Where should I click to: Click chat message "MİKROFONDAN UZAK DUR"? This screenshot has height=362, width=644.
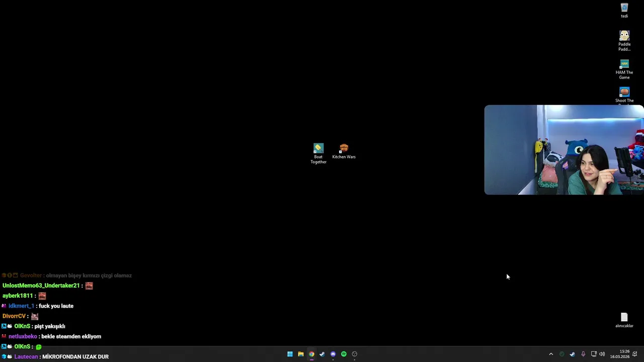(75, 356)
